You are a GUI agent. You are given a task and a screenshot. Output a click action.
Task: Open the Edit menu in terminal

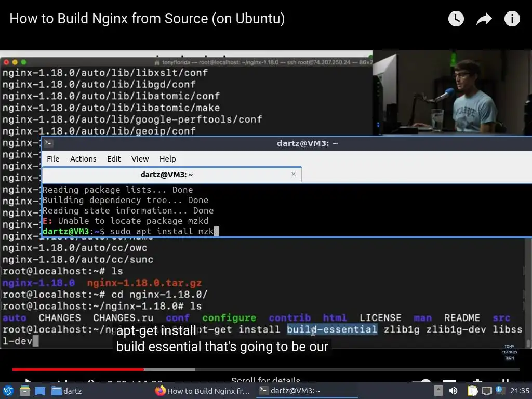pyautogui.click(x=114, y=159)
